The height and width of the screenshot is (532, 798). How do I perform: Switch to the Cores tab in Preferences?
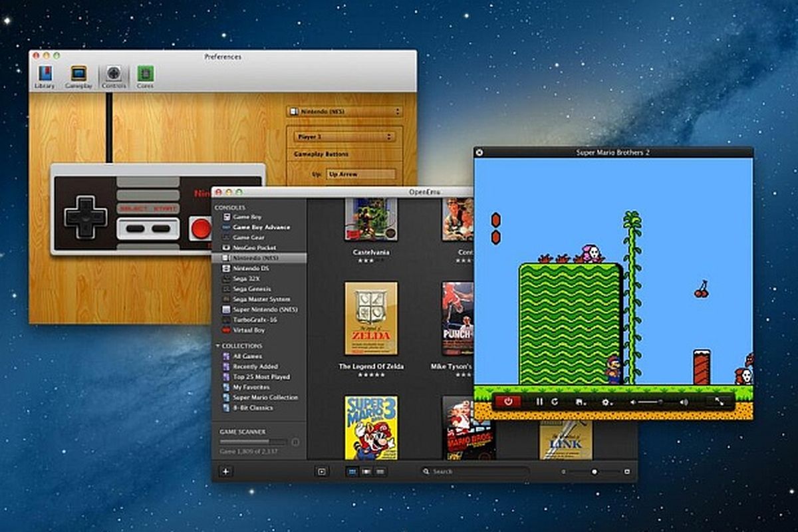(x=145, y=77)
